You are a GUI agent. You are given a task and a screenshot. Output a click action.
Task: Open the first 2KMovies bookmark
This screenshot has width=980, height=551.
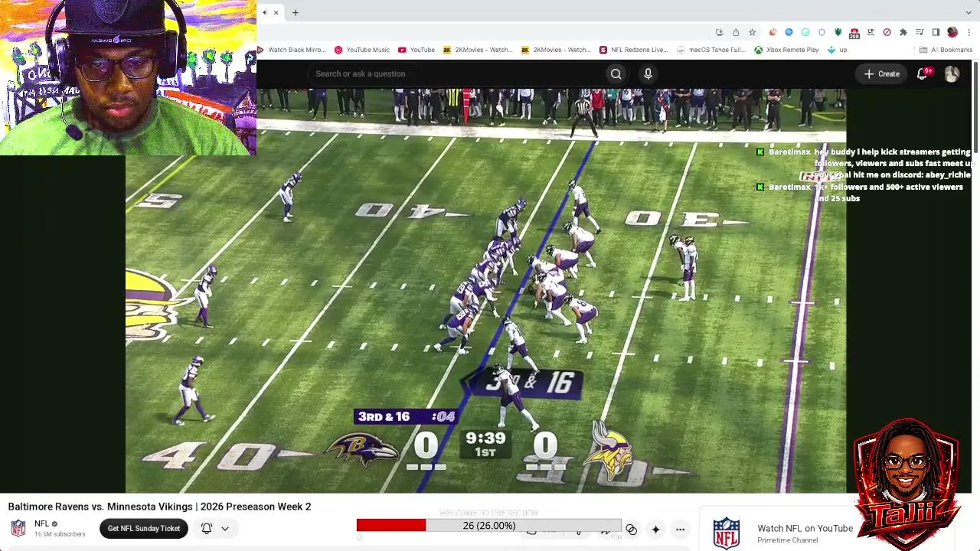point(478,50)
